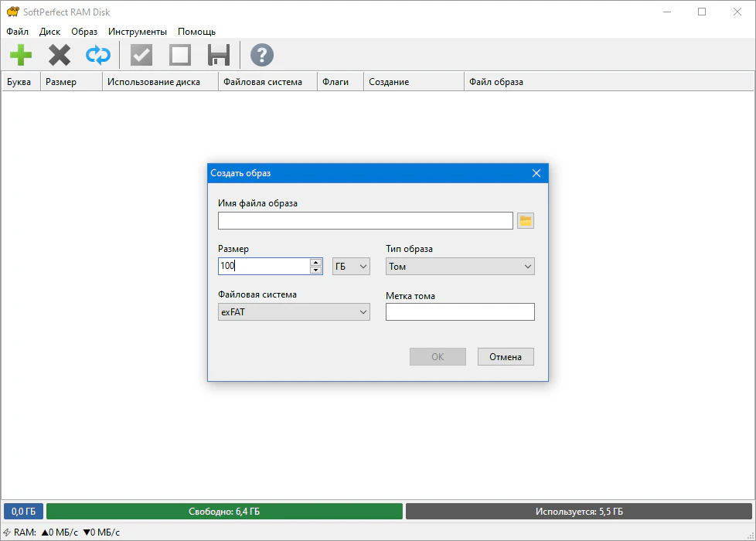Click the X remove disk toolbar icon

click(x=60, y=55)
